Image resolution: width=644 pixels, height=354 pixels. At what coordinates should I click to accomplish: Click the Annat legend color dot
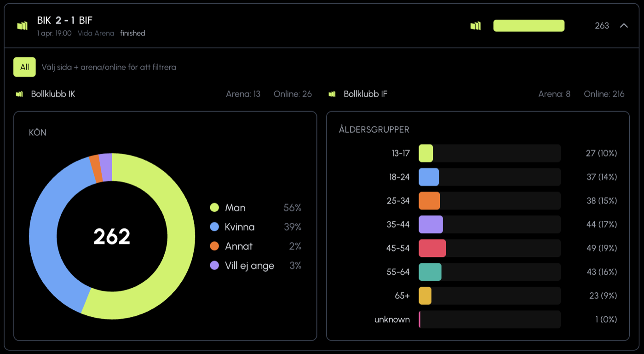214,246
